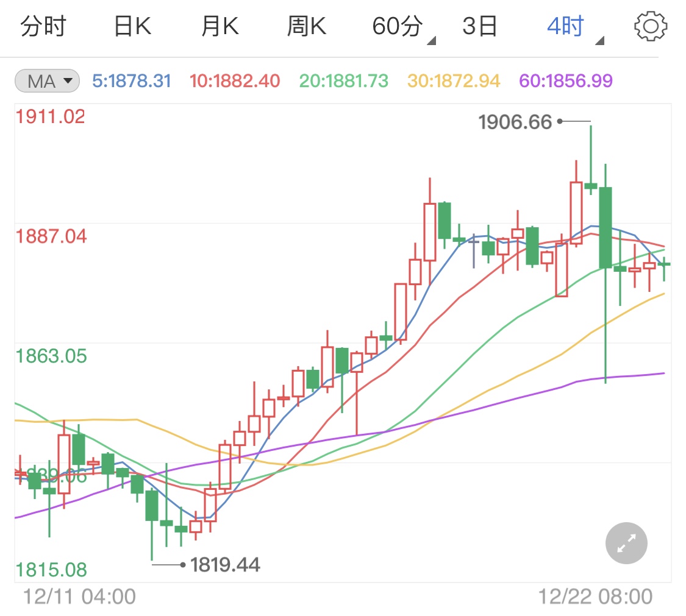686x616 pixels.
Task: Click the 12/22 08:00 date label
Action: tap(595, 597)
